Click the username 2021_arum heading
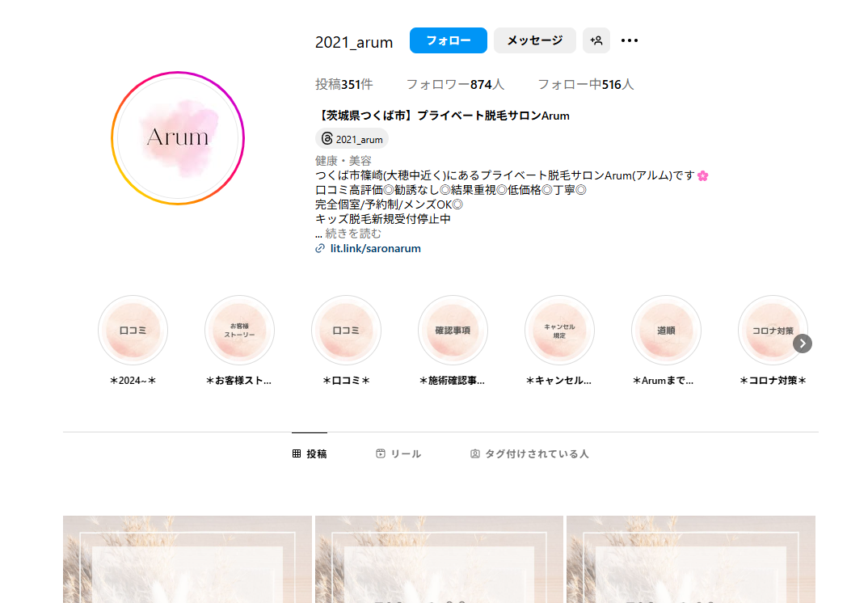Screen dimensions: 868x603 [x=354, y=42]
